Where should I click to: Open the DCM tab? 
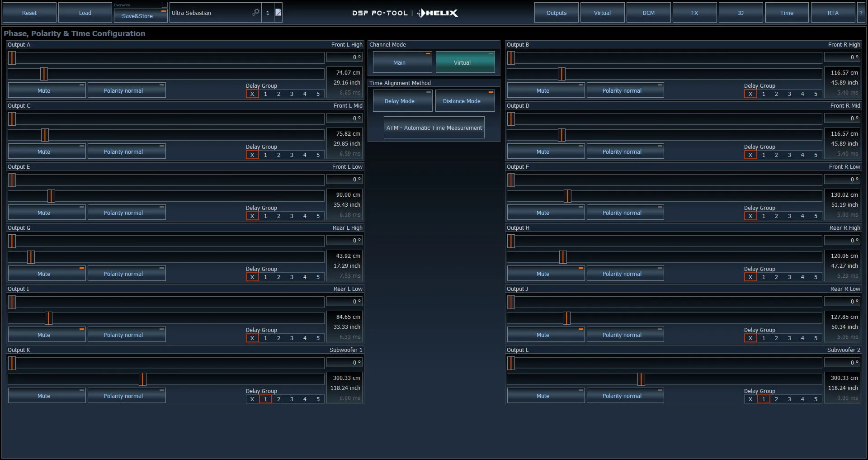pyautogui.click(x=648, y=13)
